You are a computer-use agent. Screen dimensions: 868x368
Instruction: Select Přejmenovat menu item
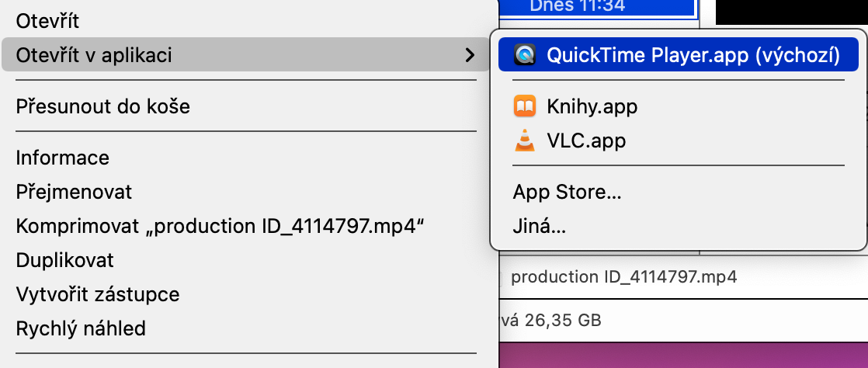point(74,192)
